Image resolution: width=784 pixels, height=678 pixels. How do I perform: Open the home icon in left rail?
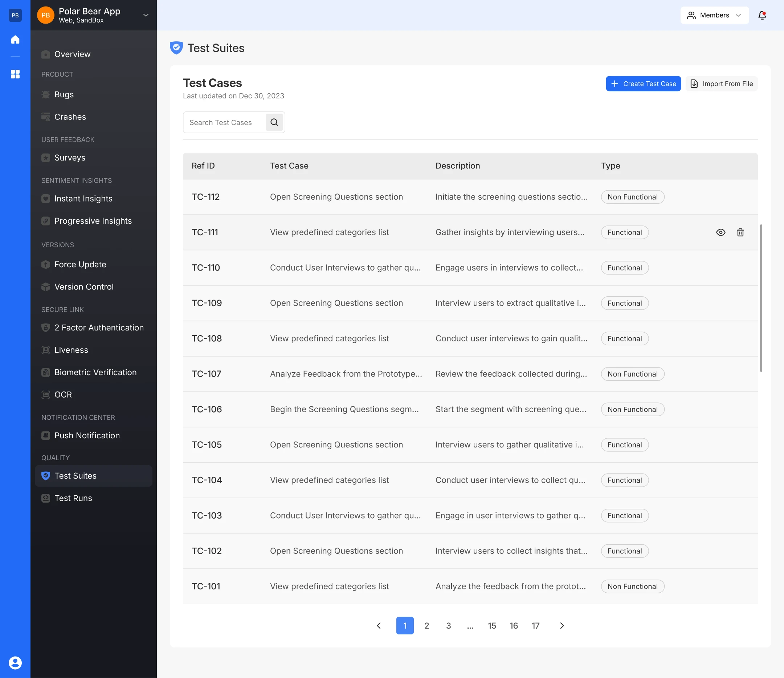pos(15,39)
